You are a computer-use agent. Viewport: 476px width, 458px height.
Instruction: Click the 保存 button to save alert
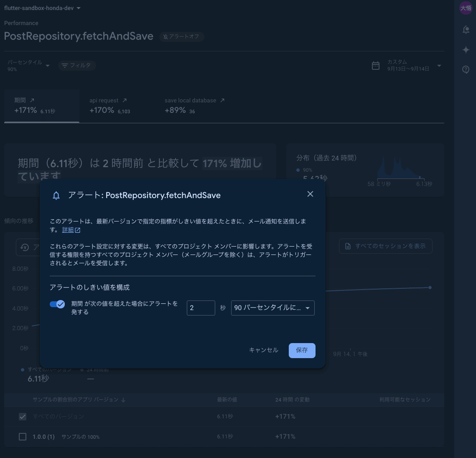click(302, 351)
